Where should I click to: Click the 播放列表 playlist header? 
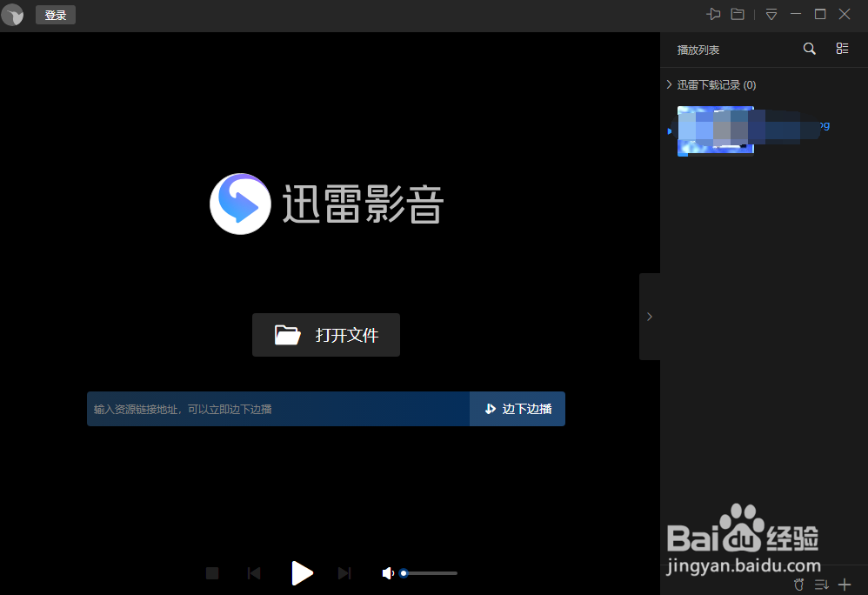point(698,50)
